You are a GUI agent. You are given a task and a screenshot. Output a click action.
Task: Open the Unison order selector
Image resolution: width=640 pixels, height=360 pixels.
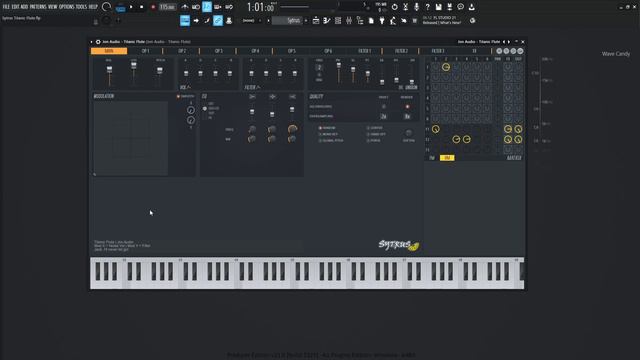pos(319,67)
